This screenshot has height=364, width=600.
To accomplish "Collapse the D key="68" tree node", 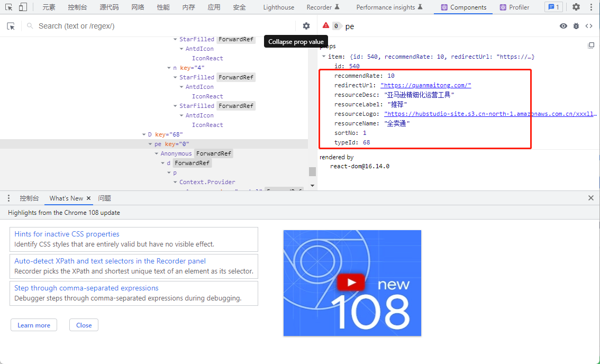I will coord(144,134).
